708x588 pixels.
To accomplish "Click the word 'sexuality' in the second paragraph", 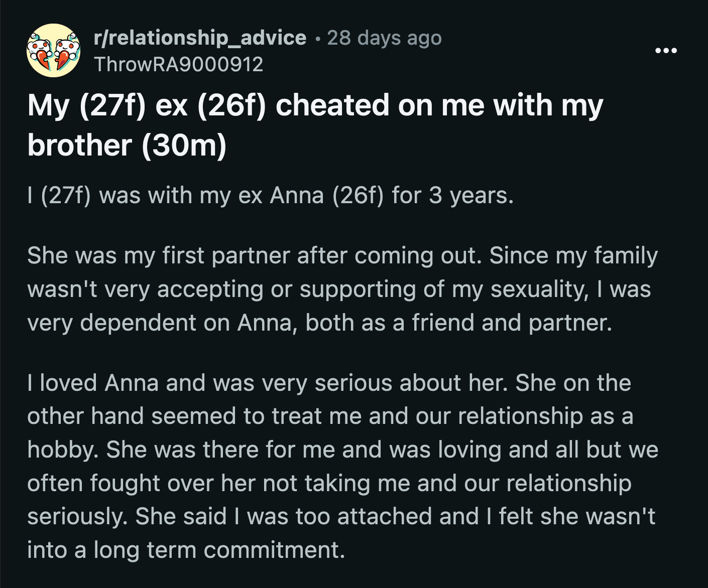I will tap(540, 289).
